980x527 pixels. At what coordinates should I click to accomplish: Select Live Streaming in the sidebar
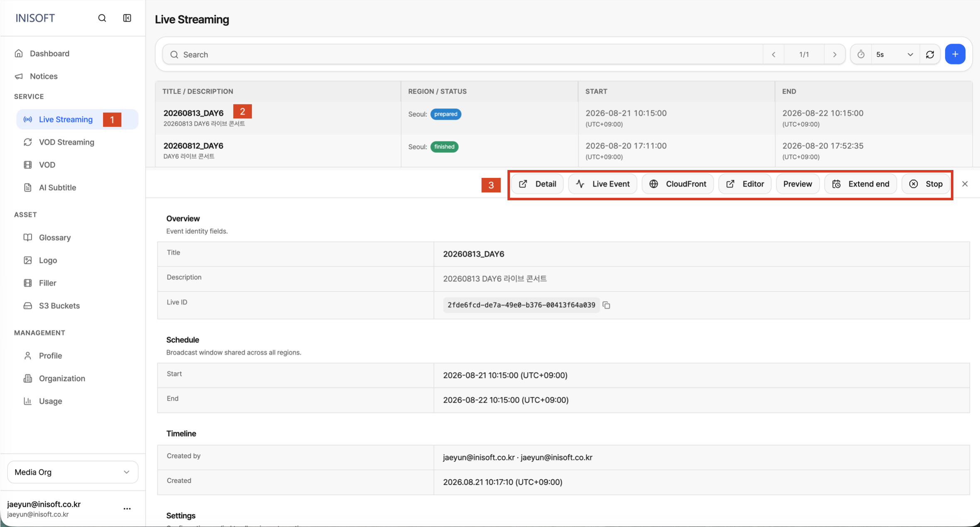pyautogui.click(x=77, y=119)
